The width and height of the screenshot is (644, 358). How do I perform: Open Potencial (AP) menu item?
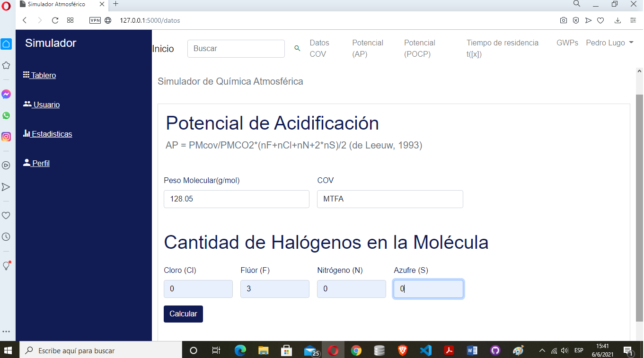point(368,48)
